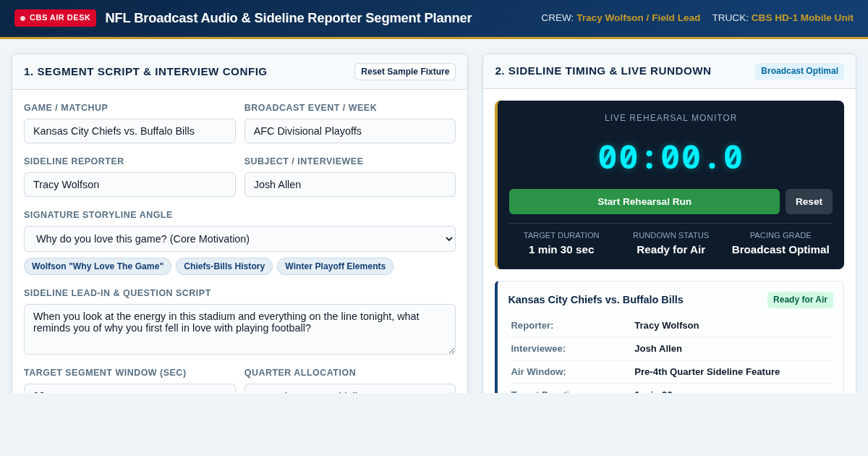Click the Reset Sample Fixture button
This screenshot has height=456, width=868.
(x=405, y=72)
